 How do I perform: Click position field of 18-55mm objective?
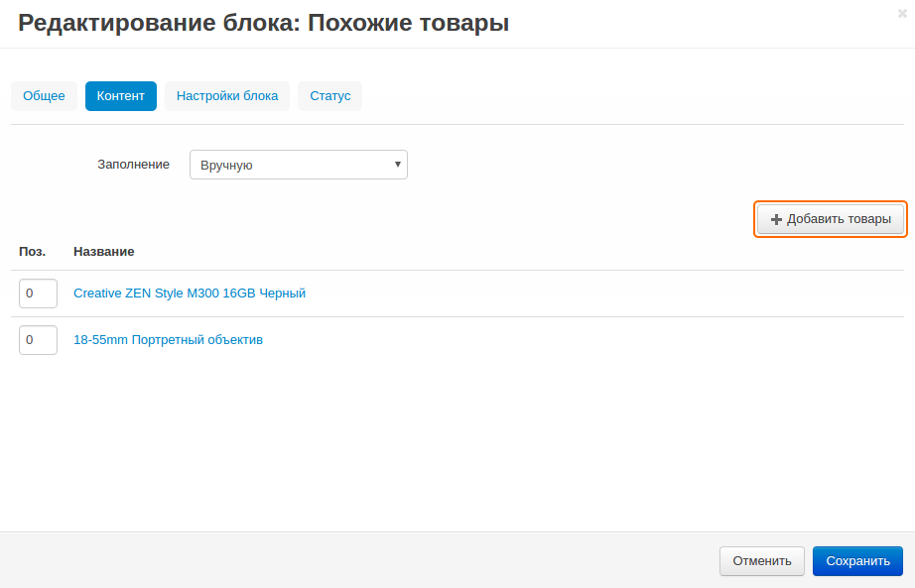38,340
